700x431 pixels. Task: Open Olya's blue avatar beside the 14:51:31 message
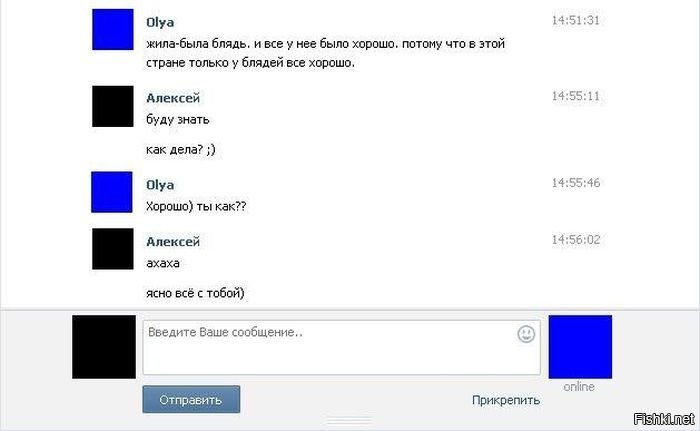click(x=113, y=29)
